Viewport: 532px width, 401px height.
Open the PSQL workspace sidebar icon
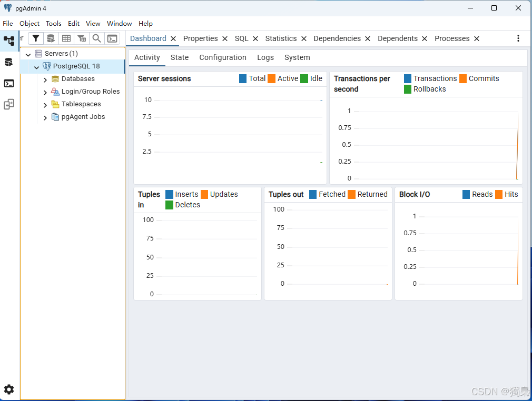[9, 83]
